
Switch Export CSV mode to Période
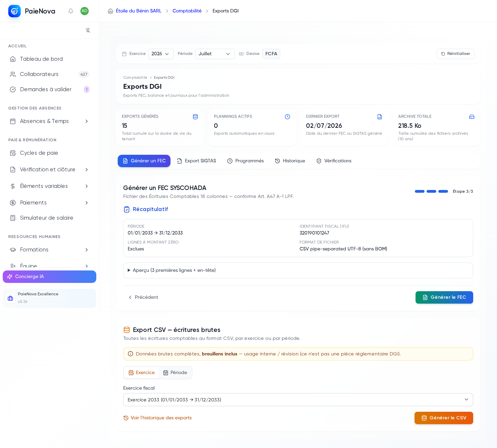click(175, 373)
